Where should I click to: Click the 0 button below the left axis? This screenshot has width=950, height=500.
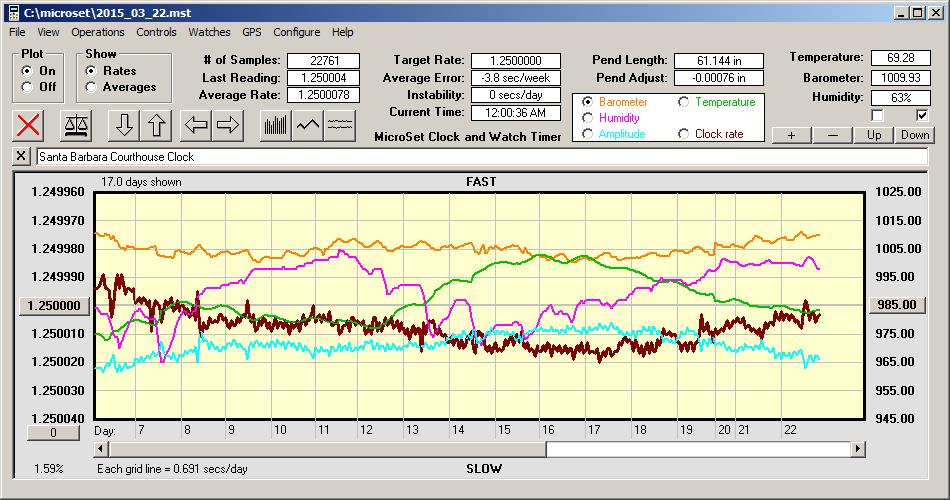53,433
